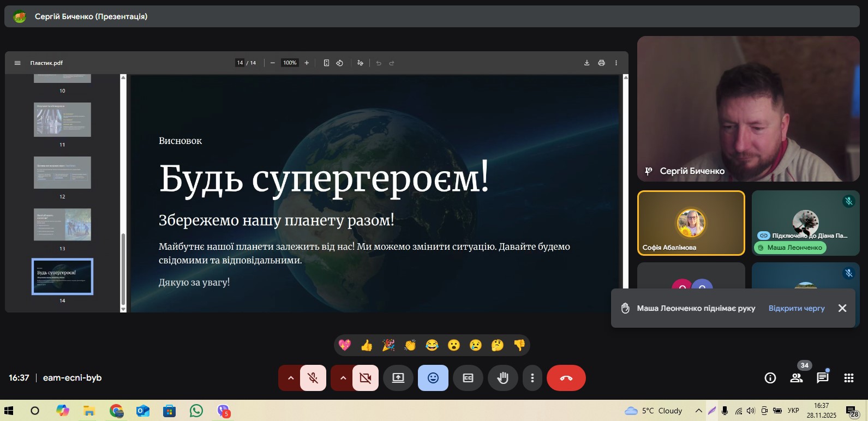
Task: Raise your hand in meeting
Action: click(x=502, y=378)
